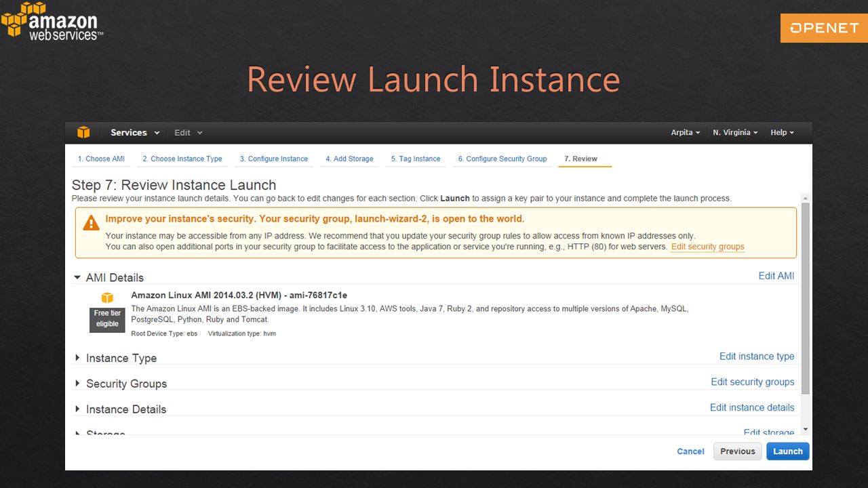Click the AWS cube console home icon
Screen dimensions: 868x488
[x=83, y=132]
